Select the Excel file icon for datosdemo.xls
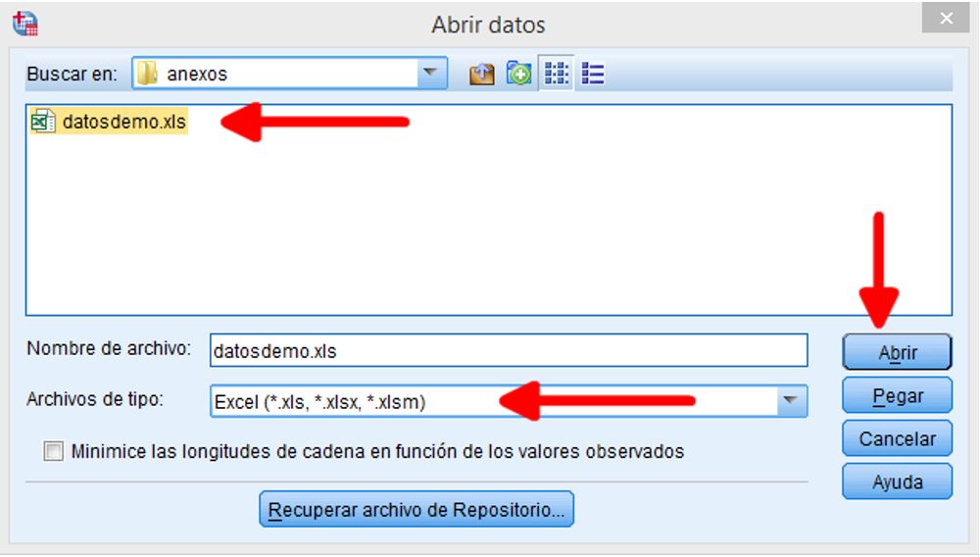The height and width of the screenshot is (557, 980). (x=43, y=122)
